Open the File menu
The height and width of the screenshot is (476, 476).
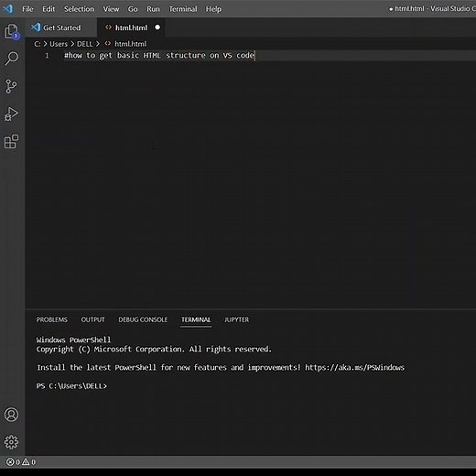(27, 9)
